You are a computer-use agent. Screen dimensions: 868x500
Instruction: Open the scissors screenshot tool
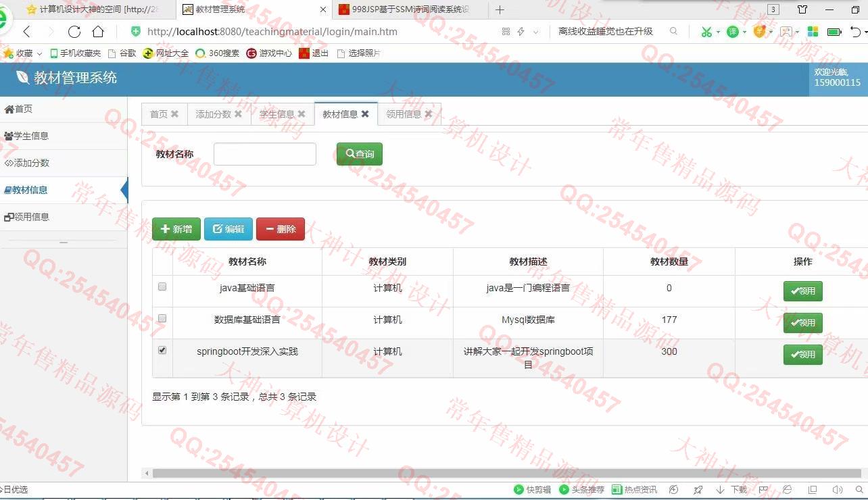pos(706,32)
